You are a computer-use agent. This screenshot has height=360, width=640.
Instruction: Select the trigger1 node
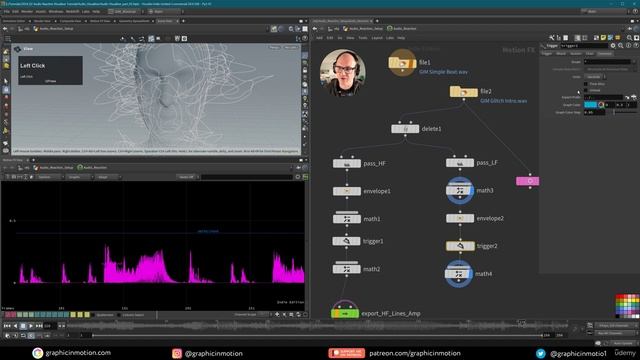point(347,241)
